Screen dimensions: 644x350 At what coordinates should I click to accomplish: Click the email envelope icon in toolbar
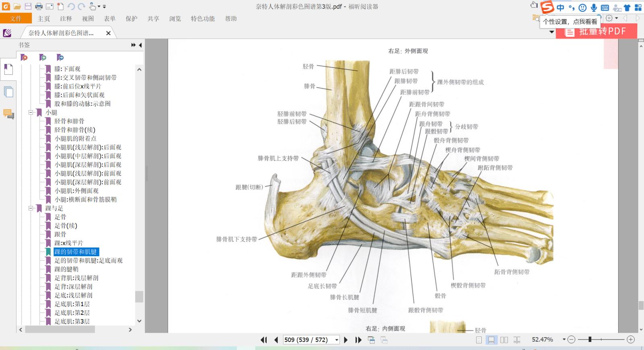pos(50,6)
